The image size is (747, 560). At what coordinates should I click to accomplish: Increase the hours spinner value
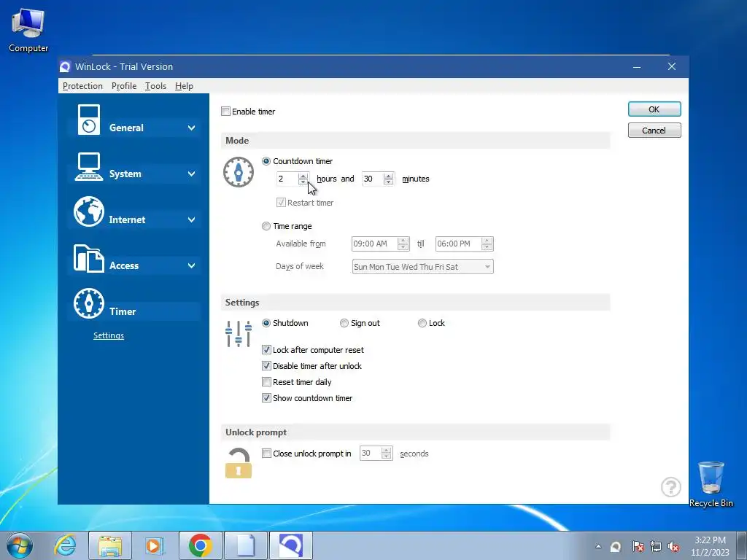(x=303, y=176)
